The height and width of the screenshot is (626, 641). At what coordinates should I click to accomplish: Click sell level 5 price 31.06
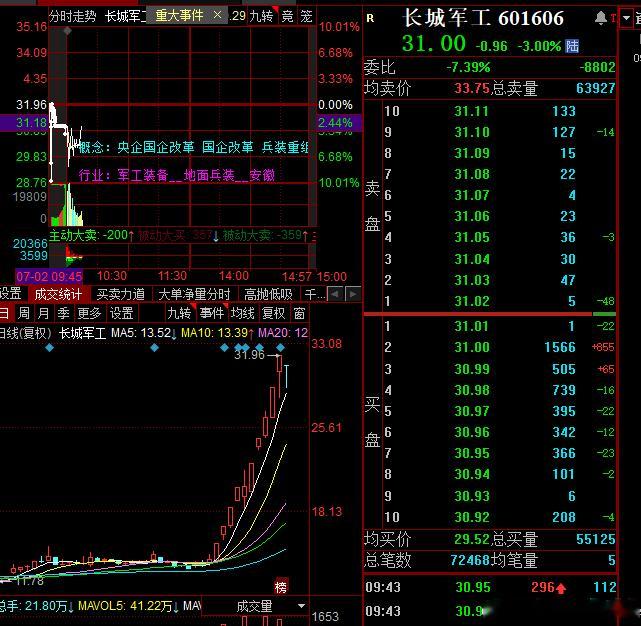point(471,216)
